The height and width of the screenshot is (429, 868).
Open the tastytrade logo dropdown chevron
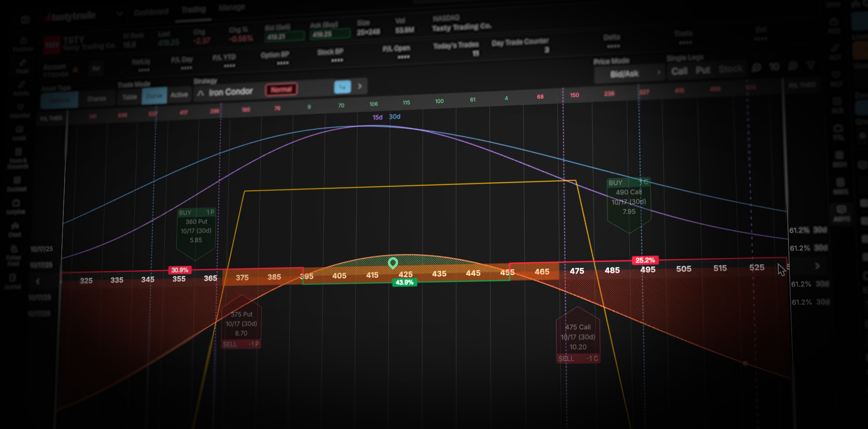click(x=119, y=14)
